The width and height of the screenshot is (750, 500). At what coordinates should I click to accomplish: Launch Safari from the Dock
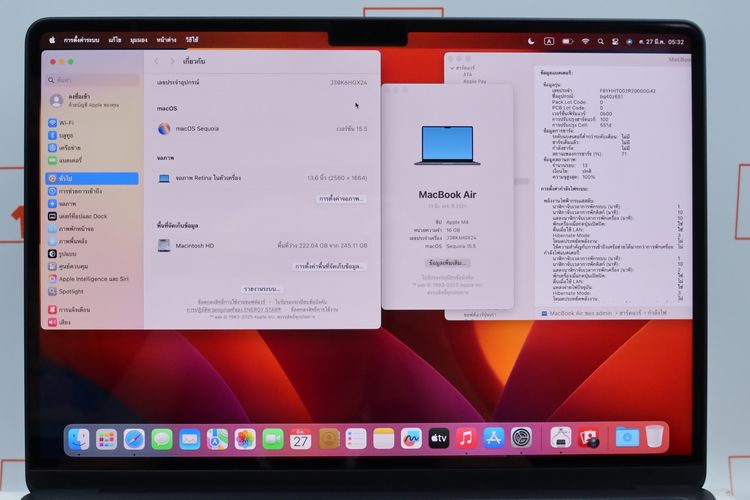pos(134,439)
